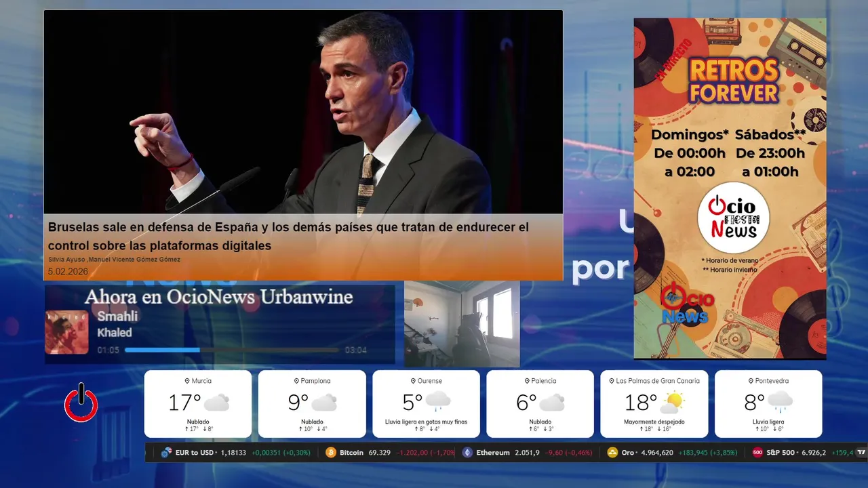This screenshot has height=488, width=868.
Task: Click the EUR to USD flag icon
Action: [x=166, y=453]
